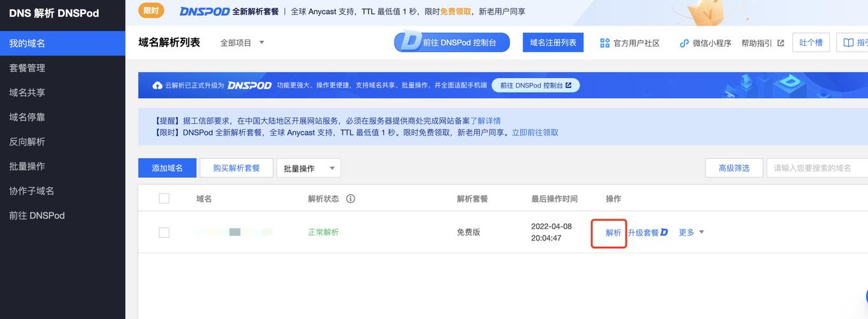Image resolution: width=868 pixels, height=319 pixels.
Task: Open 套餐管理 in the sidebar
Action: click(x=62, y=68)
